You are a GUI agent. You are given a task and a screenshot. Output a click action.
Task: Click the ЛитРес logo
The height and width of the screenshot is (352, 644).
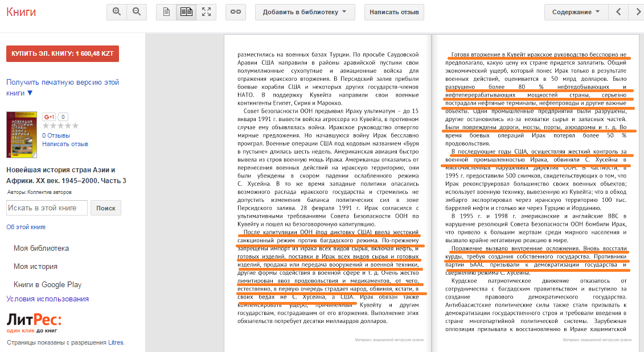[34, 323]
